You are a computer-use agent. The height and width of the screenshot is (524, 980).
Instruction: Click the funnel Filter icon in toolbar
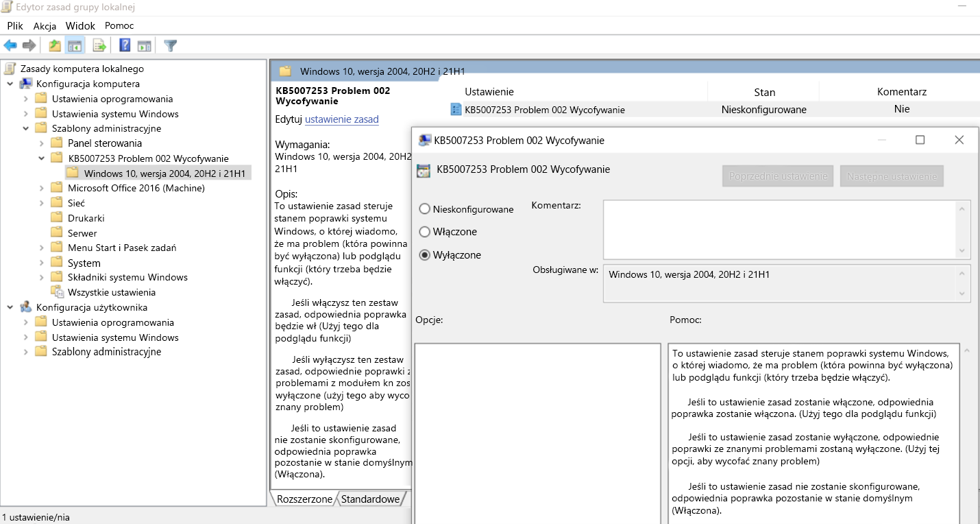[x=171, y=45]
